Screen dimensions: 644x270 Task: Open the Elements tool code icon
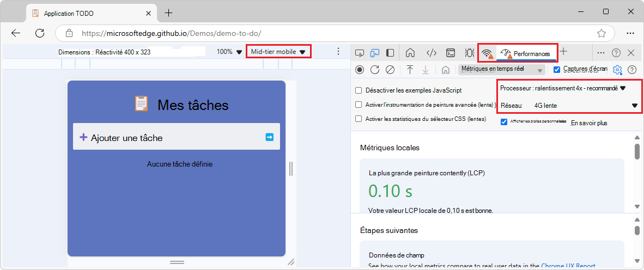click(432, 52)
